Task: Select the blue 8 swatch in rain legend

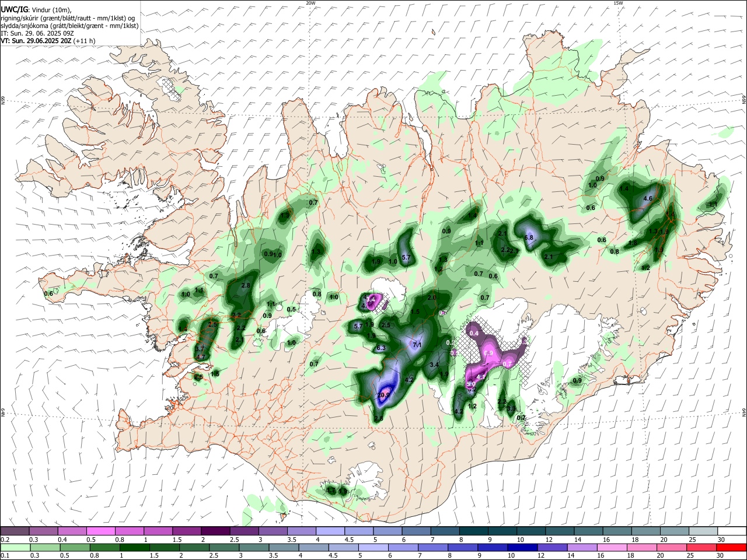Action: coord(462,547)
